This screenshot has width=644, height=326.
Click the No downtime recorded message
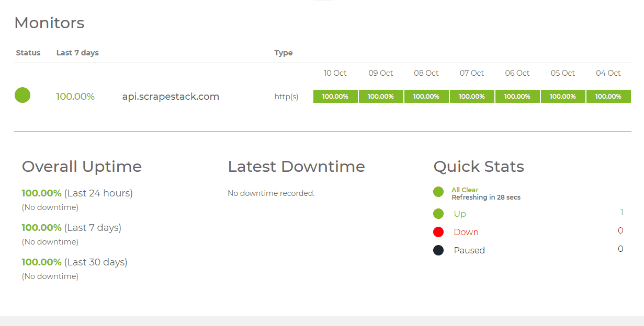tap(271, 193)
